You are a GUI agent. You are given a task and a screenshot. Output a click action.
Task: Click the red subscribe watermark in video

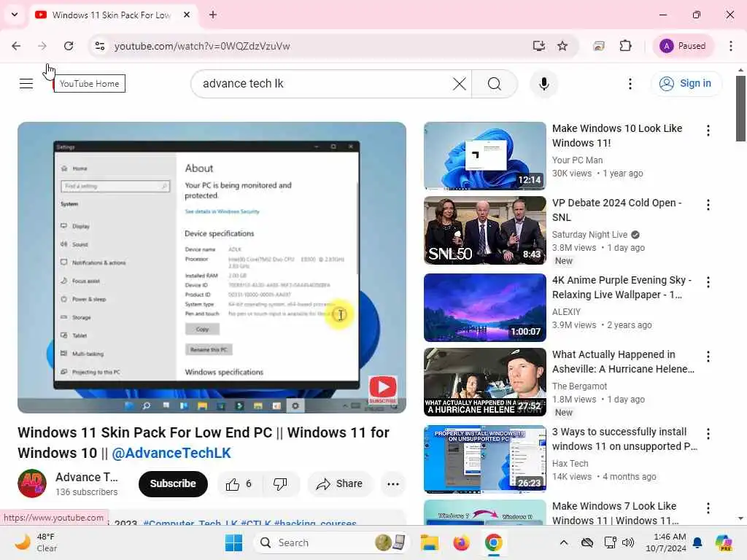pos(382,389)
